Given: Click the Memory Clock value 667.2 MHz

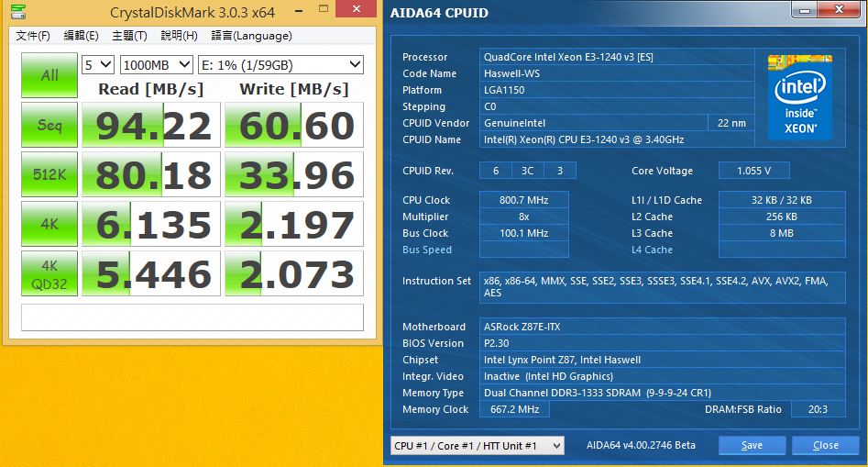Looking at the screenshot, I should (515, 409).
